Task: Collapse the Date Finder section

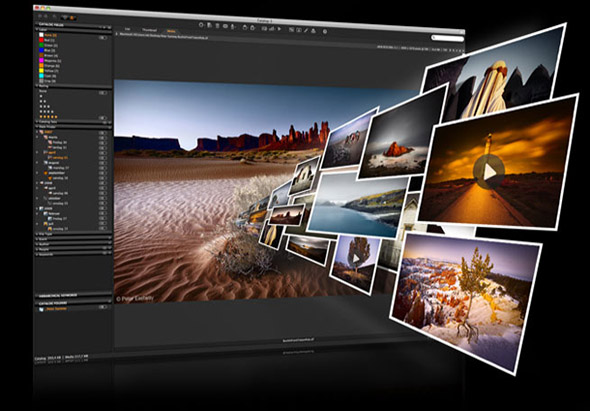Action: [x=37, y=126]
